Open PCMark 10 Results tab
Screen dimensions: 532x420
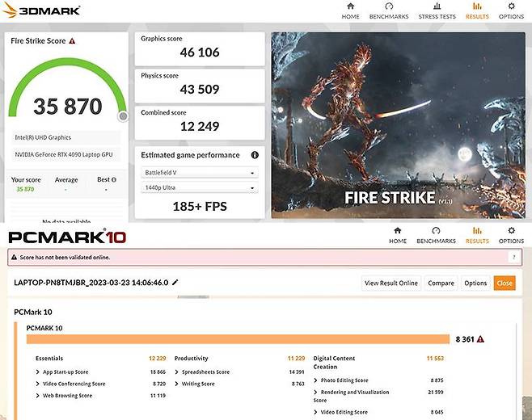click(x=477, y=236)
